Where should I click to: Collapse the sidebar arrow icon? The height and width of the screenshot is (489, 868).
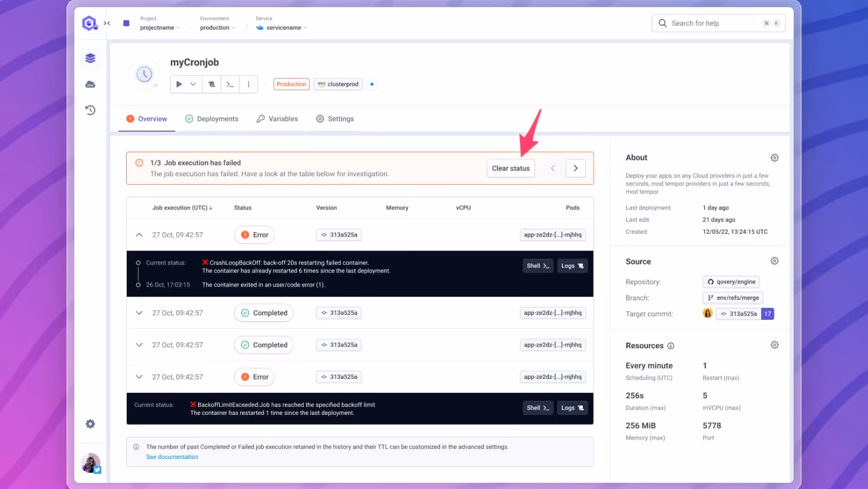(x=107, y=23)
